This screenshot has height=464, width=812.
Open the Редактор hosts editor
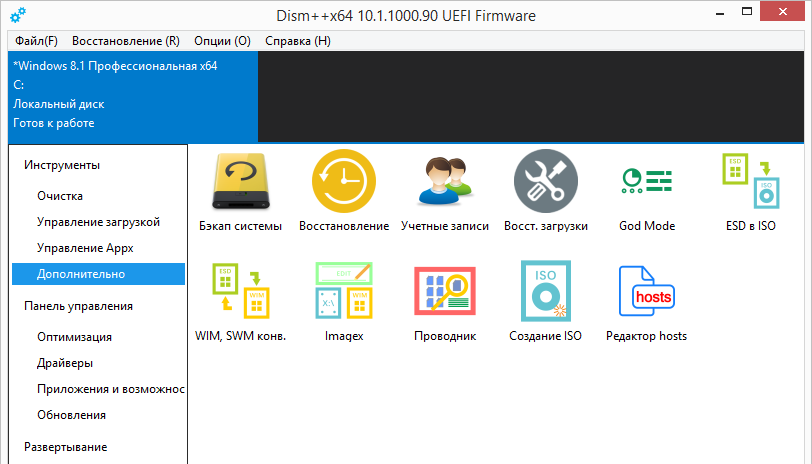[646, 292]
